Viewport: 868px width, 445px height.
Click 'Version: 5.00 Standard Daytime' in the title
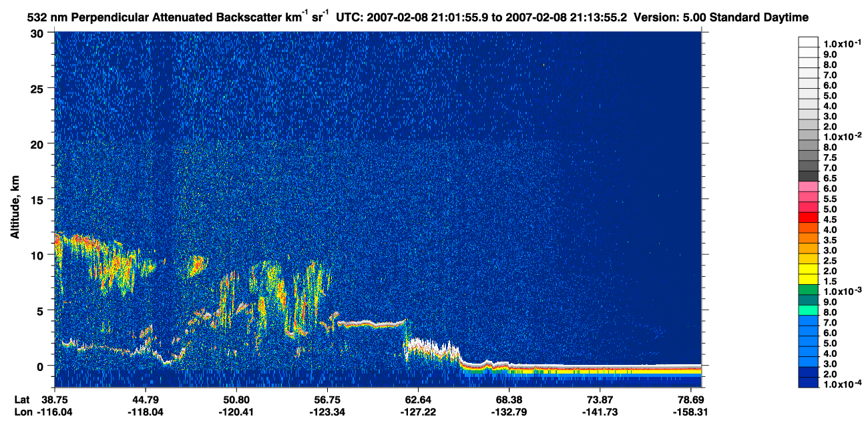point(722,17)
